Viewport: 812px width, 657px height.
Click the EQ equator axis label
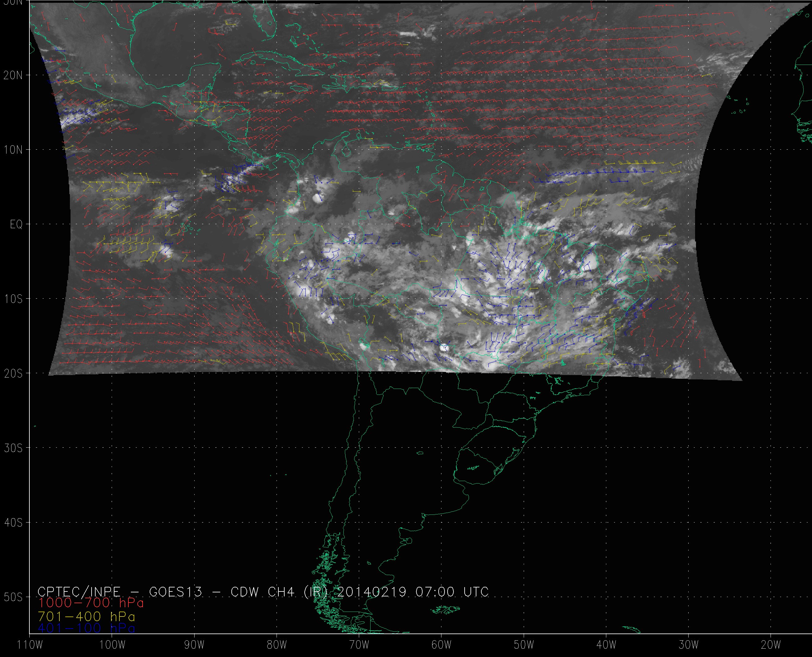click(16, 225)
